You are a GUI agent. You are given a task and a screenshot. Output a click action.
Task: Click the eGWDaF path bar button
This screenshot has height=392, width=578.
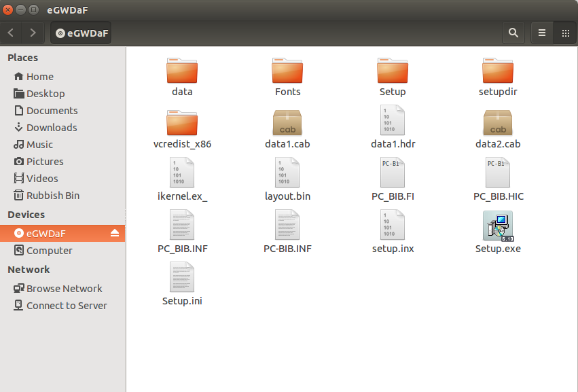81,33
